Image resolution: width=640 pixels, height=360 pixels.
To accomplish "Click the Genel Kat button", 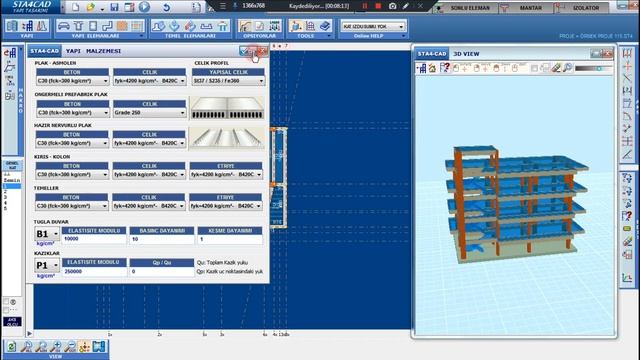I will click(x=12, y=165).
